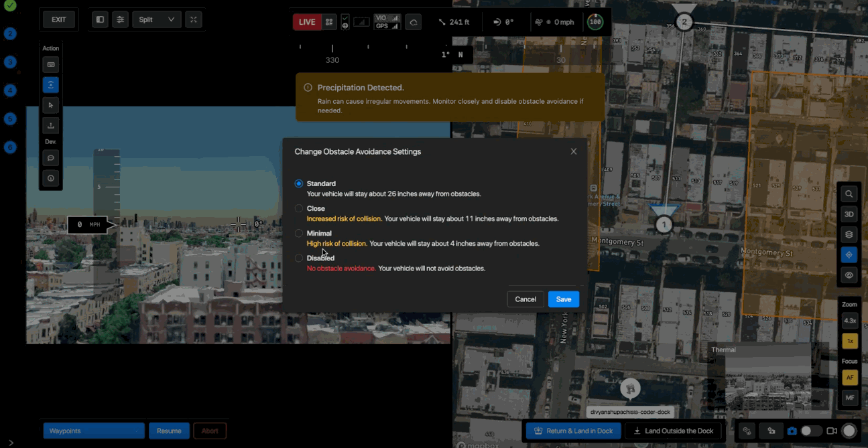Select the highlighted blue orbit action icon
Image resolution: width=868 pixels, height=448 pixels.
click(50, 85)
